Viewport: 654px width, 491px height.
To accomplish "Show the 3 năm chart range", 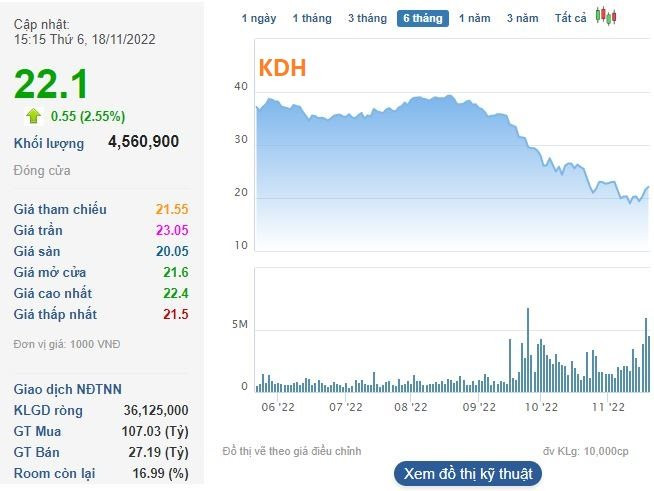I will click(522, 18).
